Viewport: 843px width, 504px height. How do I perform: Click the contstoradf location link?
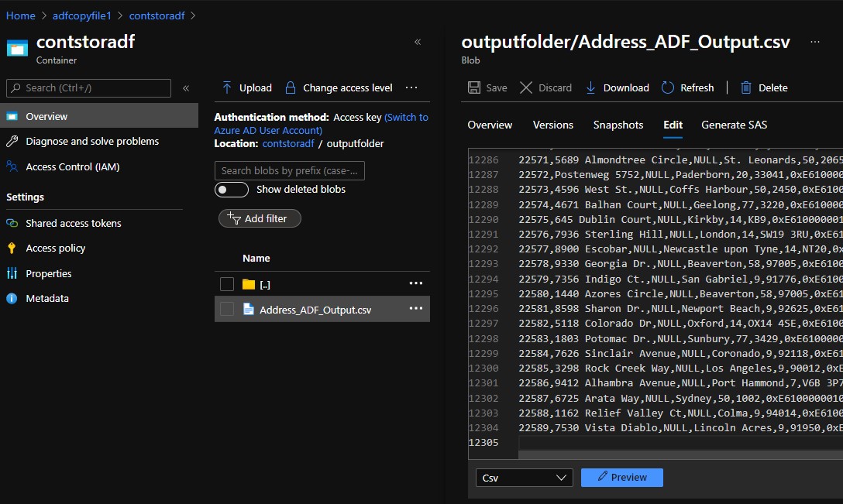[x=288, y=143]
